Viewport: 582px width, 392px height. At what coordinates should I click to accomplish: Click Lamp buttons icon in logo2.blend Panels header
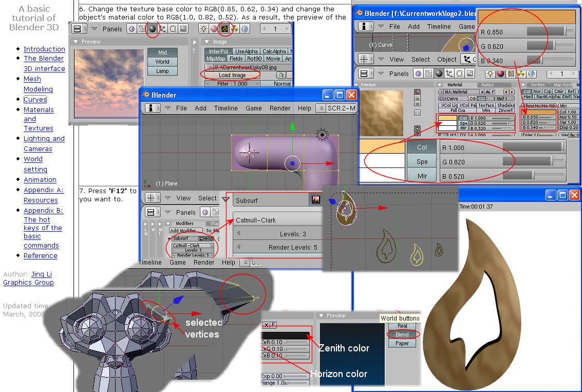pyautogui.click(x=490, y=73)
